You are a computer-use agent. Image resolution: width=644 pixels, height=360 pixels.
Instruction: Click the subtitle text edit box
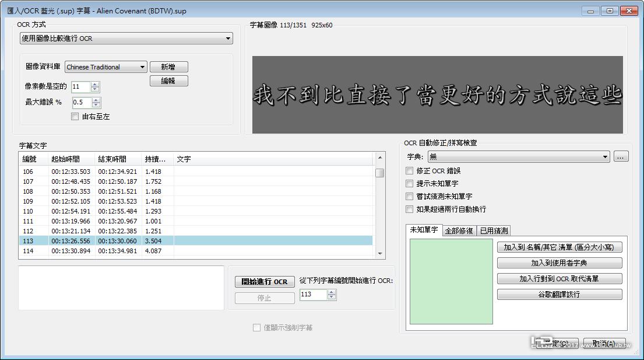[x=121, y=288]
